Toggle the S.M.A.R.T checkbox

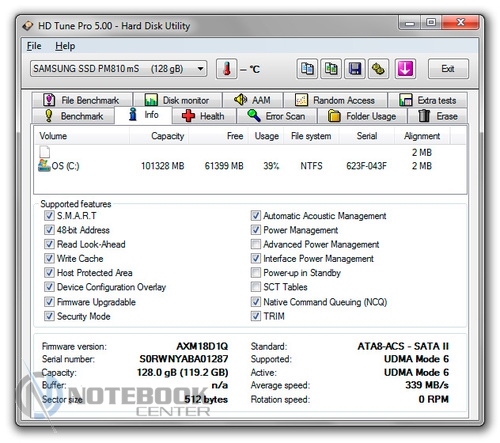click(49, 215)
